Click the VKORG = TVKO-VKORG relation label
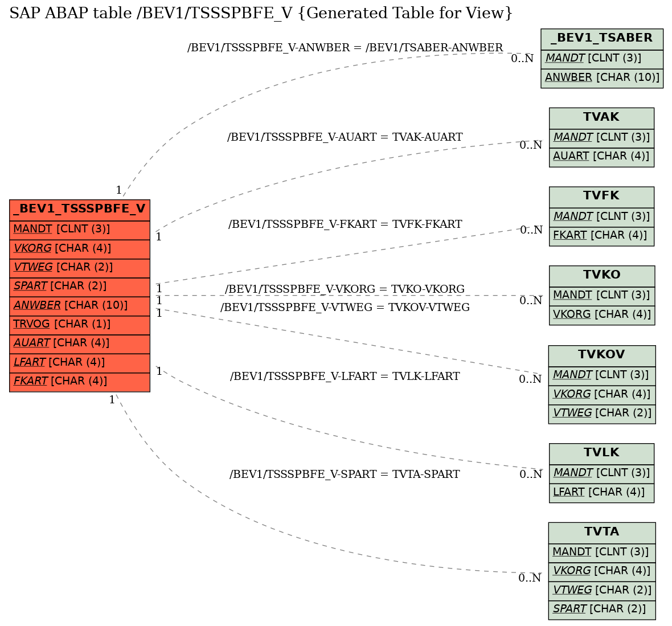The image size is (672, 626). 345,289
